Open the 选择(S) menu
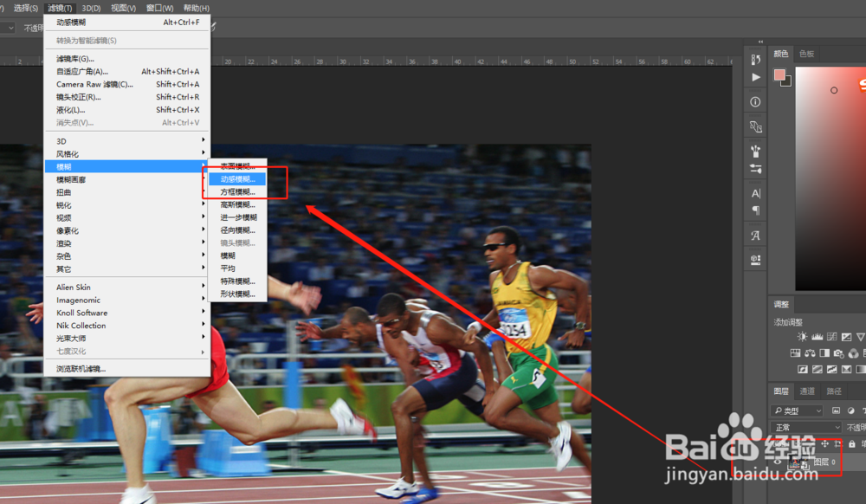 [x=25, y=8]
